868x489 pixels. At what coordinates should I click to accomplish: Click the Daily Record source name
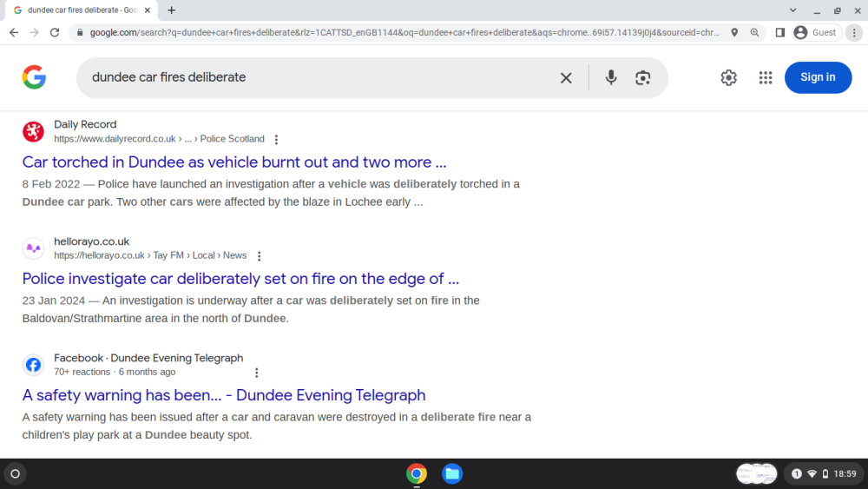coord(85,124)
